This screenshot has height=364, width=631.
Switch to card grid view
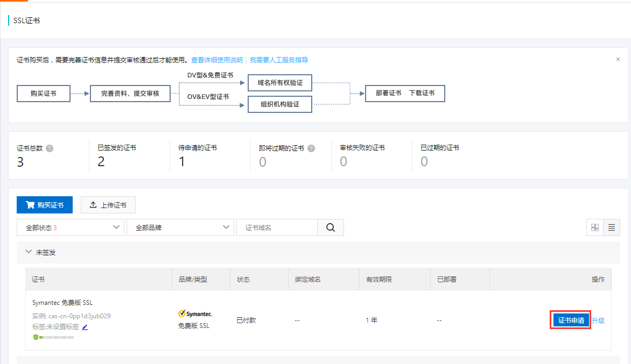click(594, 227)
